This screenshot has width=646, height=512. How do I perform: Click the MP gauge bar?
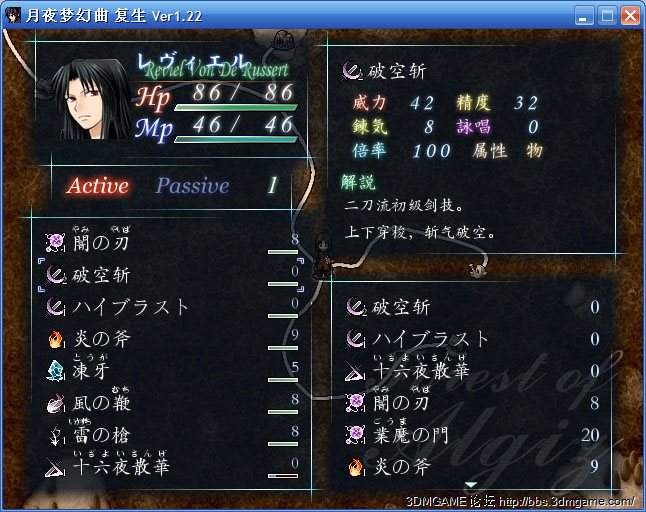point(236,140)
